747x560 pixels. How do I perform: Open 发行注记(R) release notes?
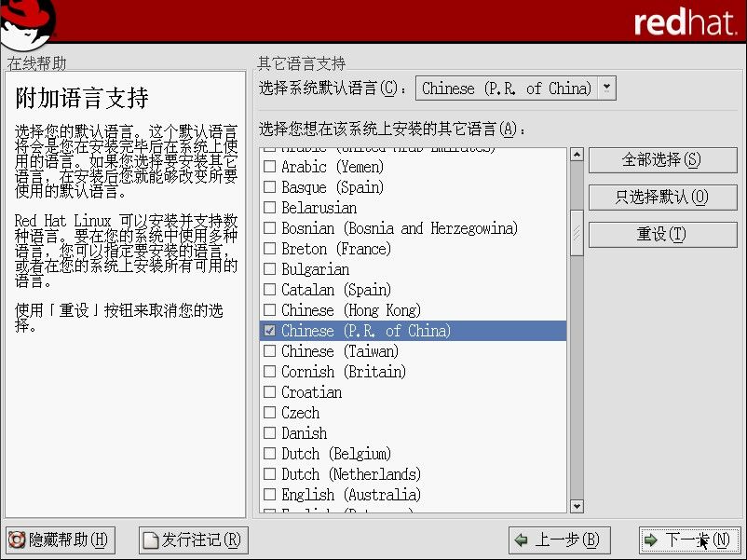tap(194, 540)
